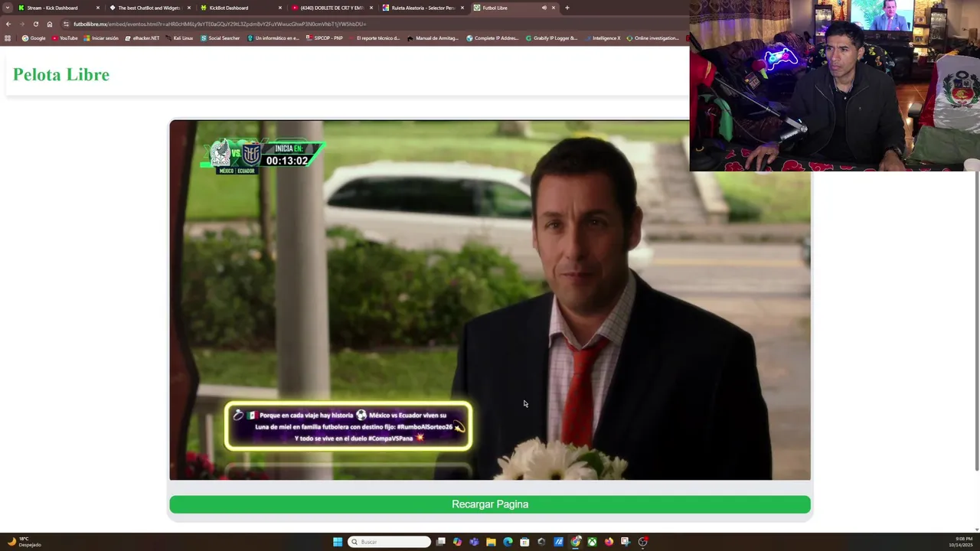Open the Grabify IP Logger bookmark
980x551 pixels.
(x=551, y=38)
